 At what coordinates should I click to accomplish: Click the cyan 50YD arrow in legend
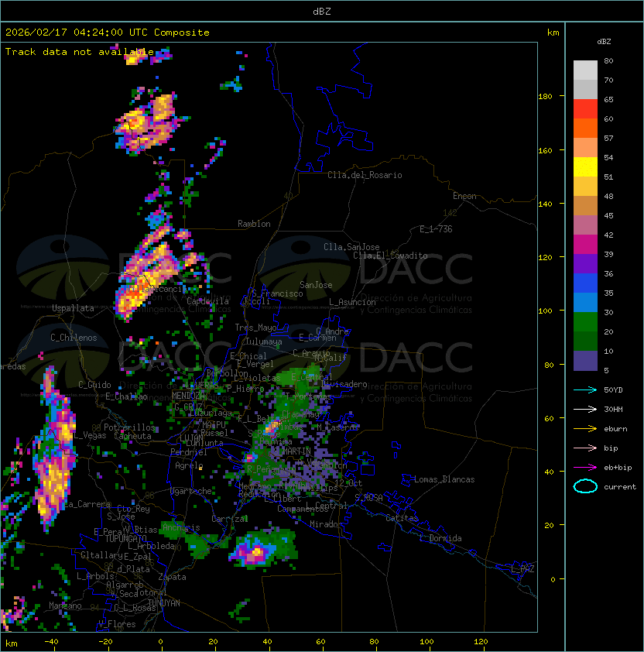pyautogui.click(x=585, y=389)
